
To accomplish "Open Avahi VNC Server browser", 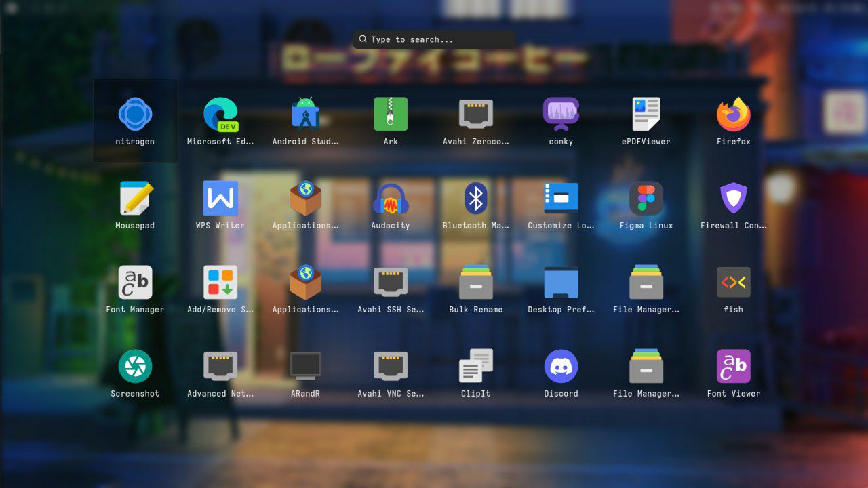I will (x=391, y=373).
